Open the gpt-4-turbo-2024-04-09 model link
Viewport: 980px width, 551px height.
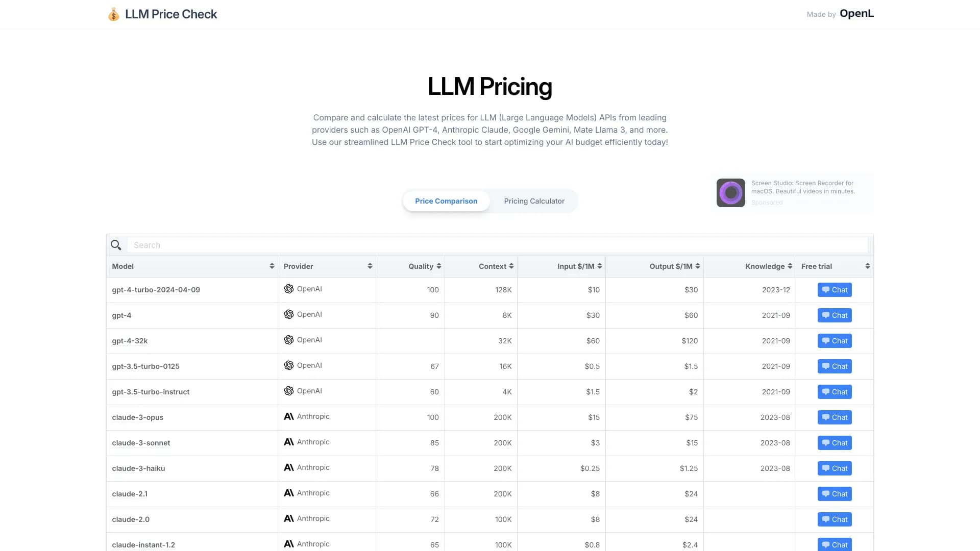point(156,289)
